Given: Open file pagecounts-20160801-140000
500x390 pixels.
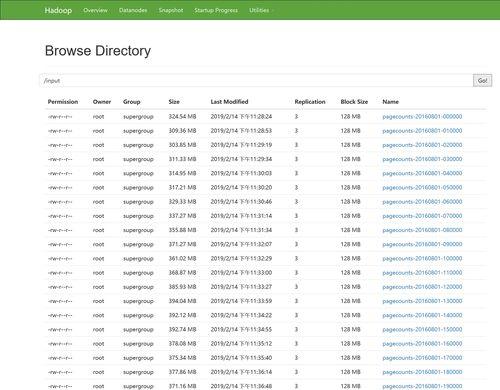Looking at the screenshot, I should (422, 315).
